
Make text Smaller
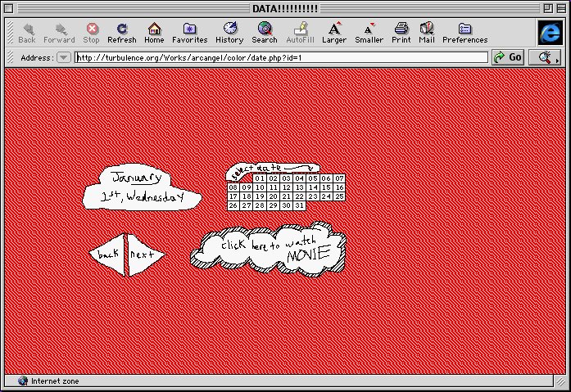(x=369, y=33)
